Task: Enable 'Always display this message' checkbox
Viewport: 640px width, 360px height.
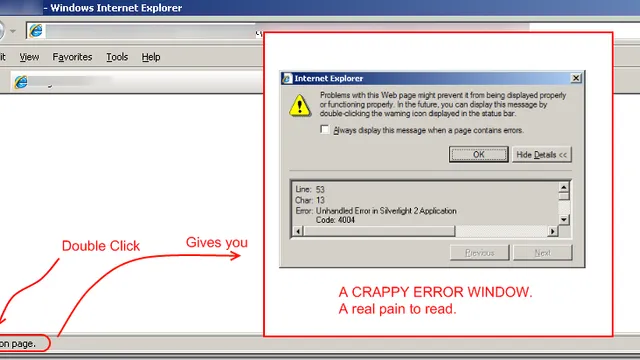Action: click(x=324, y=130)
